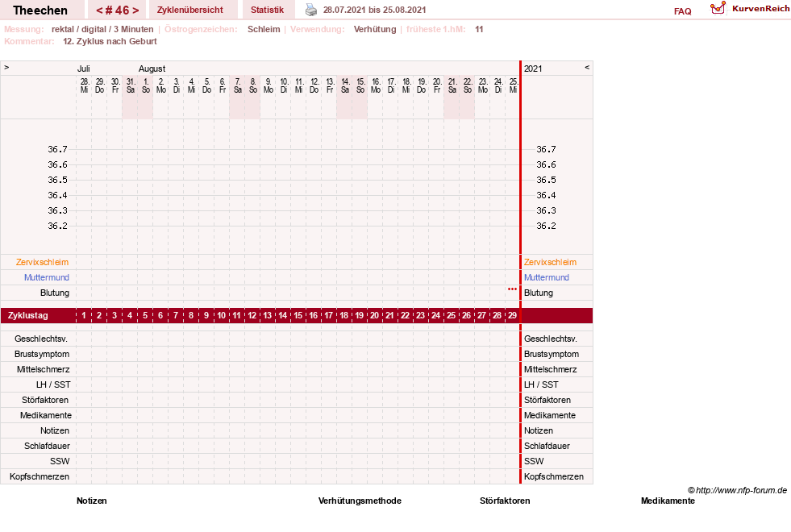Click the left Kopfschmerzen row label
This screenshot has width=791, height=532.
coord(40,476)
